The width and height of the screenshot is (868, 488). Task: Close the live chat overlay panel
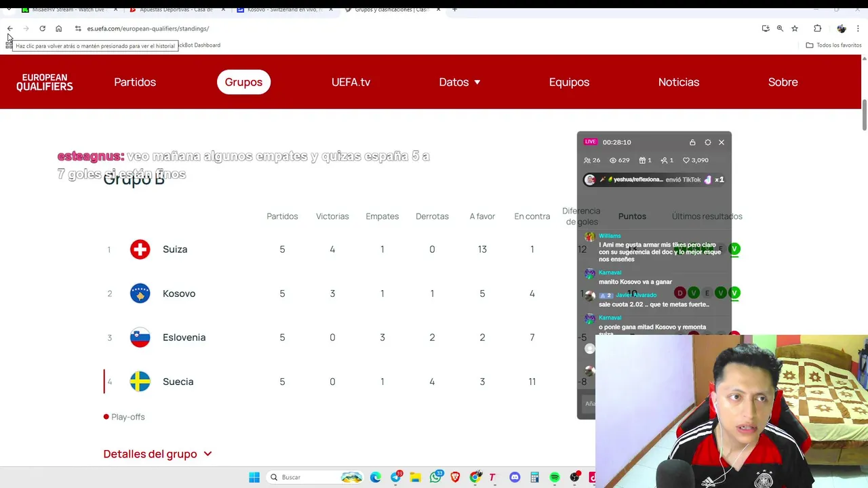click(722, 142)
